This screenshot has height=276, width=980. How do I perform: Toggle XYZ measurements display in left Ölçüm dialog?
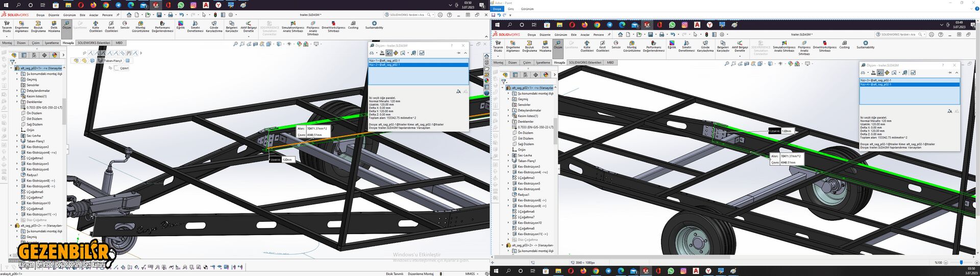389,53
